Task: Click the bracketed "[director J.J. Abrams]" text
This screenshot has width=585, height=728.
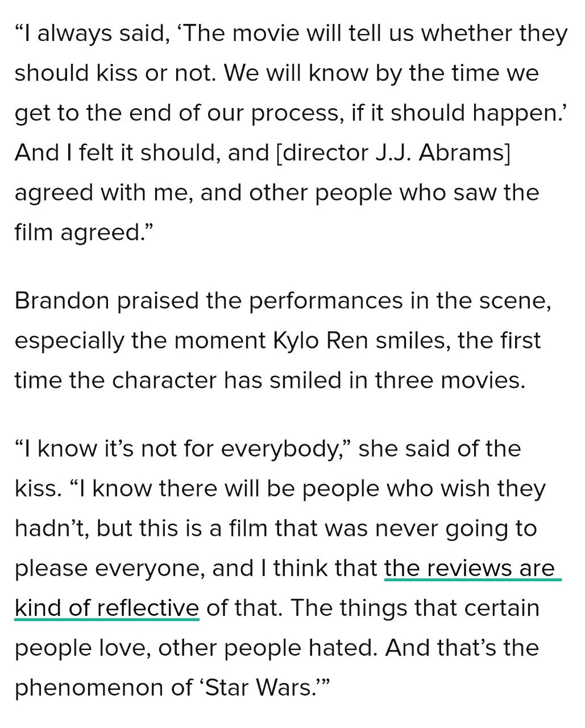Action: pyautogui.click(x=392, y=153)
